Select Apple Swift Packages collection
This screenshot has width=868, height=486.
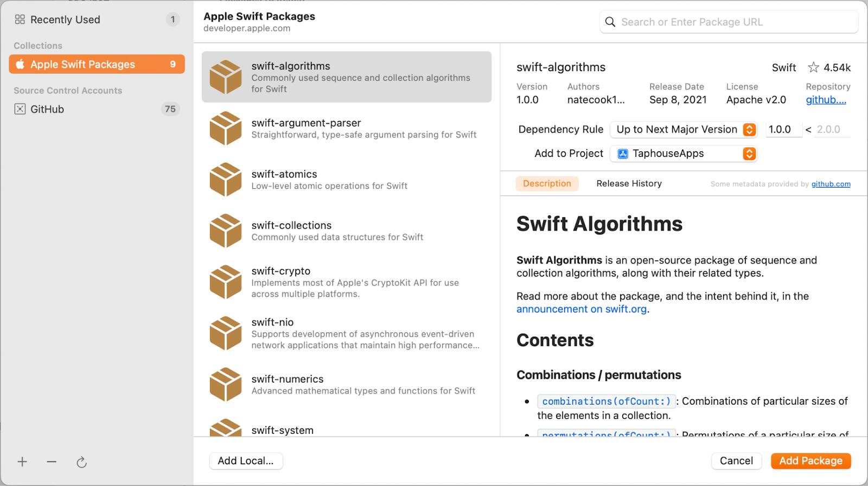click(97, 64)
